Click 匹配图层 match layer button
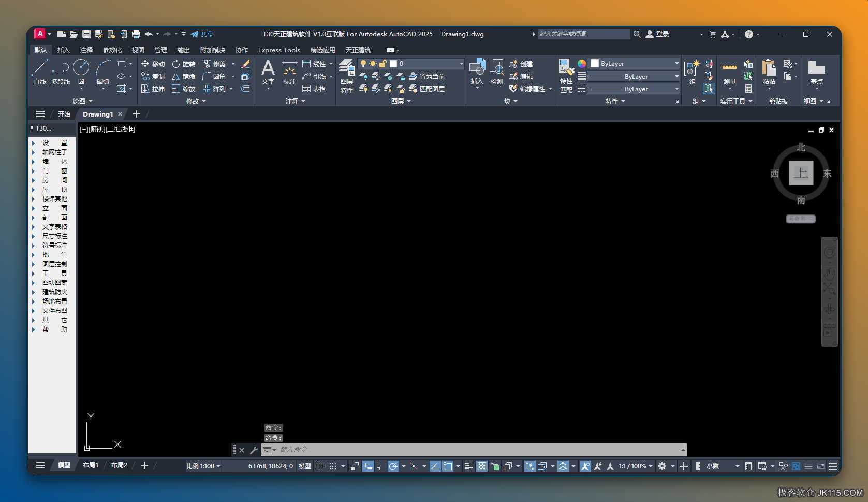Image resolution: width=868 pixels, height=502 pixels. 426,89
